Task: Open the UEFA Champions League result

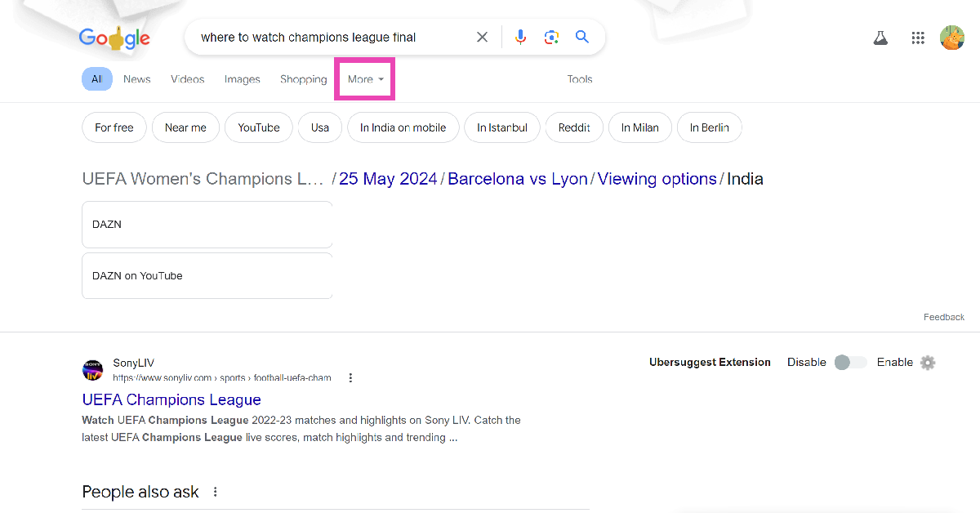Action: pyautogui.click(x=171, y=399)
